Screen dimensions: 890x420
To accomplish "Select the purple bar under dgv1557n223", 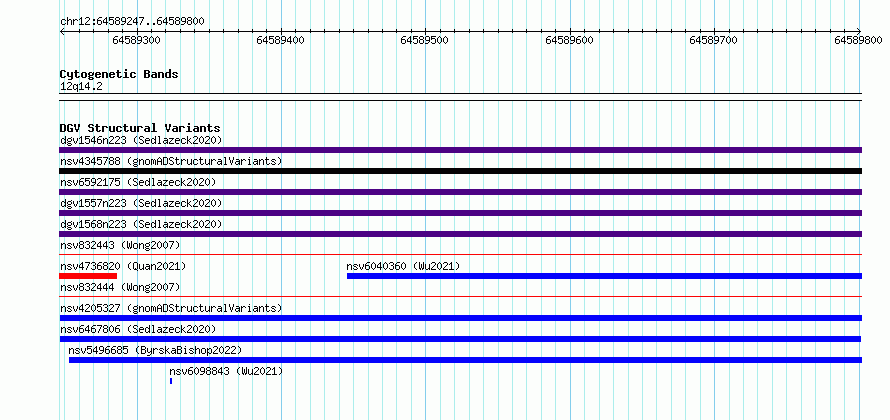I will point(460,213).
